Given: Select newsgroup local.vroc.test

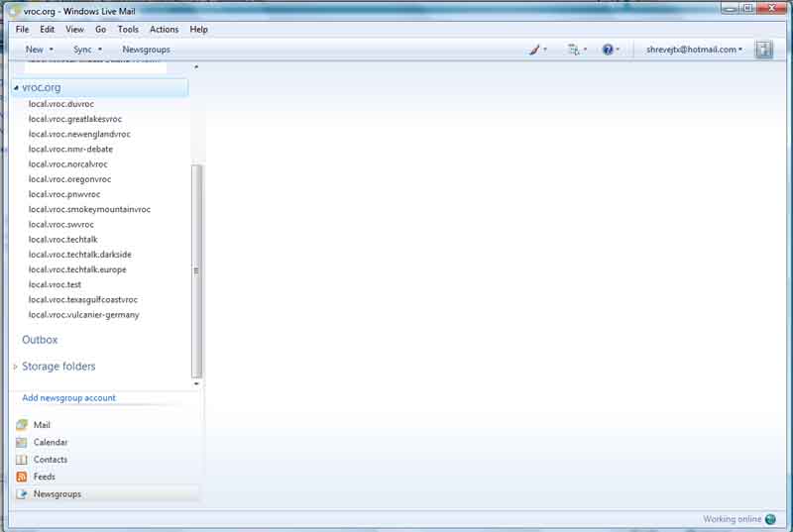Looking at the screenshot, I should coord(55,285).
